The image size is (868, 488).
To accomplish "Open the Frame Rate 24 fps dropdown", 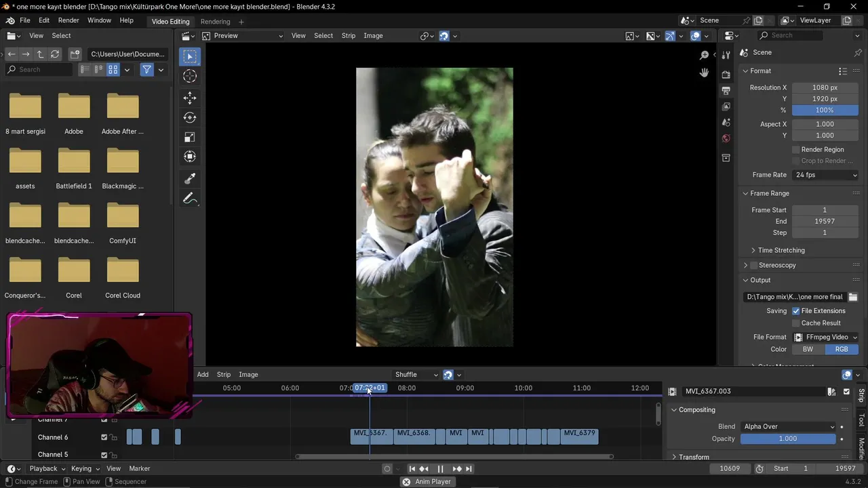I will pos(825,175).
